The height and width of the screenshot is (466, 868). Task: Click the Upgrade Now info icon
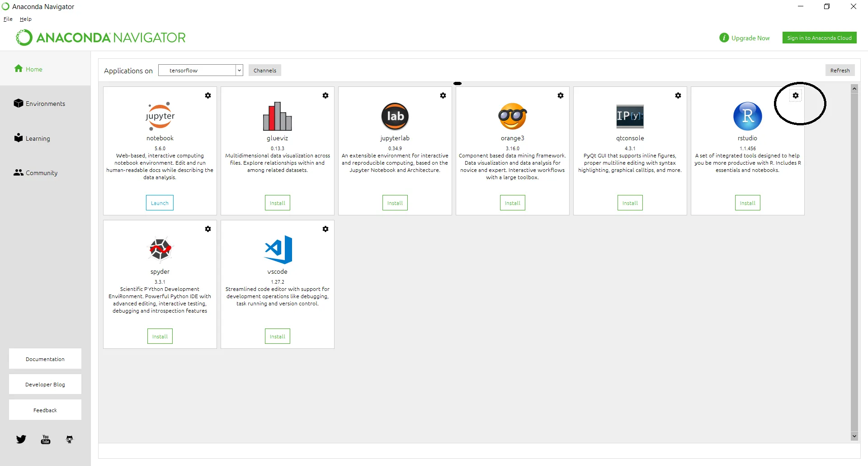[724, 38]
